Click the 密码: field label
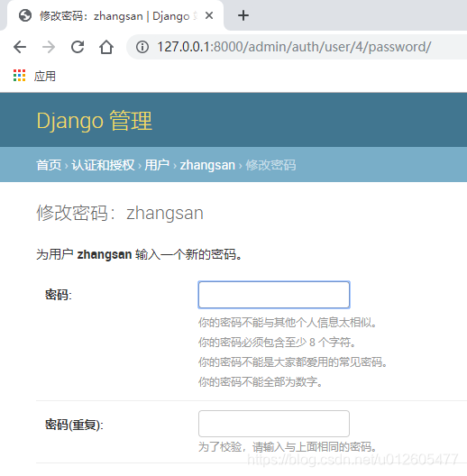 click(59, 295)
